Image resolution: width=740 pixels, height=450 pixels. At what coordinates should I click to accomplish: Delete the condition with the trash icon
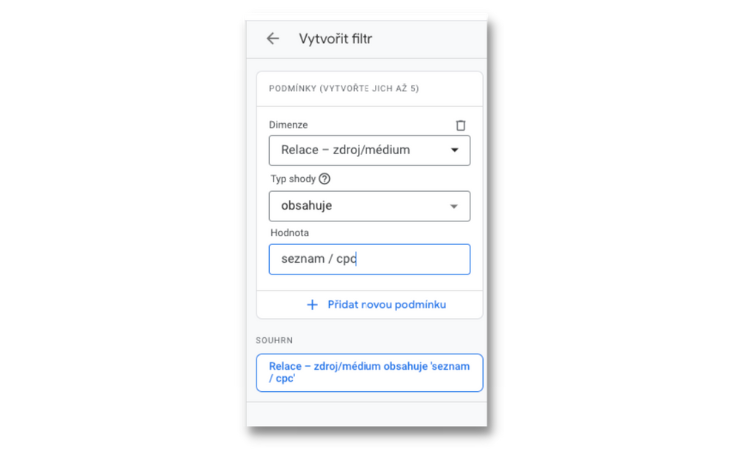click(461, 125)
